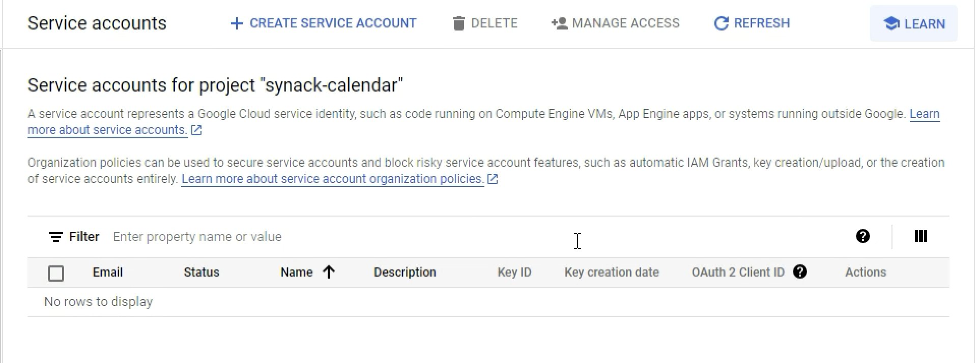This screenshot has width=980, height=363.
Task: Open the column display options icon
Action: click(920, 236)
